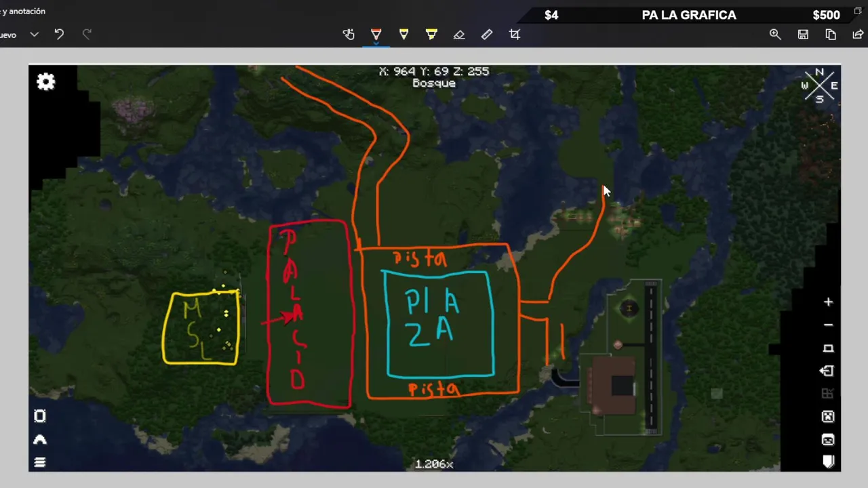This screenshot has width=868, height=488.
Task: Click the airport building on the map
Action: pyautogui.click(x=614, y=385)
